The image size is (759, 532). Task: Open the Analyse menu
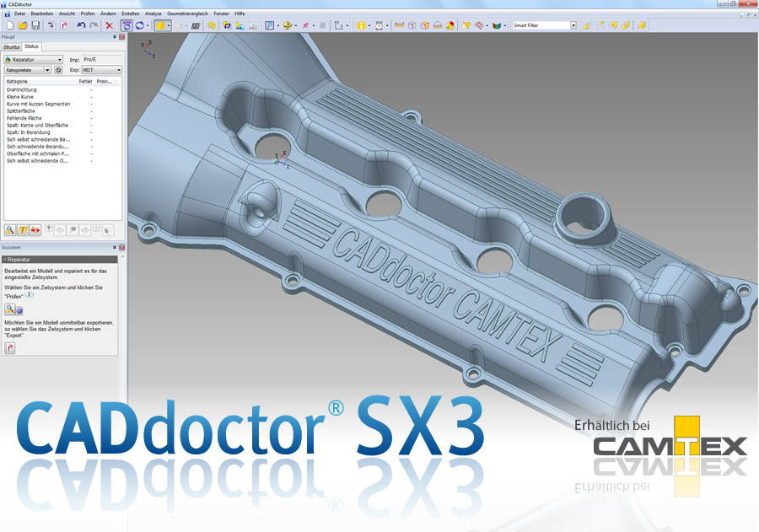tap(153, 13)
